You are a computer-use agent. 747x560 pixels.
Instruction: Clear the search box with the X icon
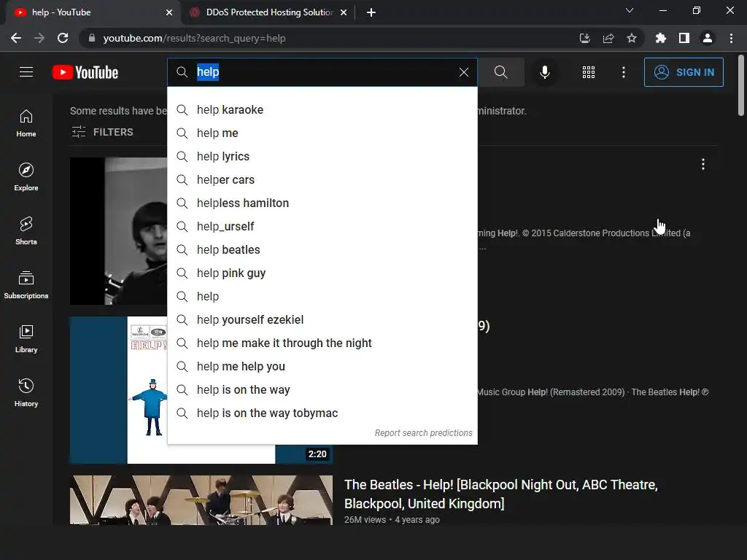(x=463, y=72)
